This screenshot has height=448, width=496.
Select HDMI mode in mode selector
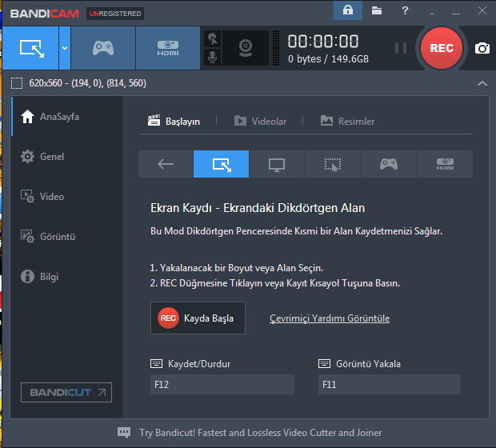(445, 164)
